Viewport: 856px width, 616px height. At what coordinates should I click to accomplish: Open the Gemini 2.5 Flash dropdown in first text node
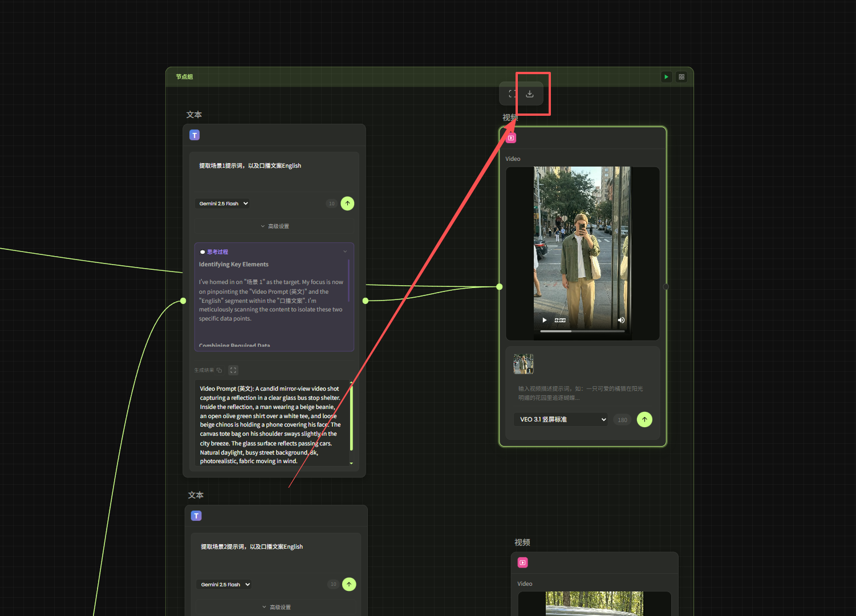tap(223, 204)
